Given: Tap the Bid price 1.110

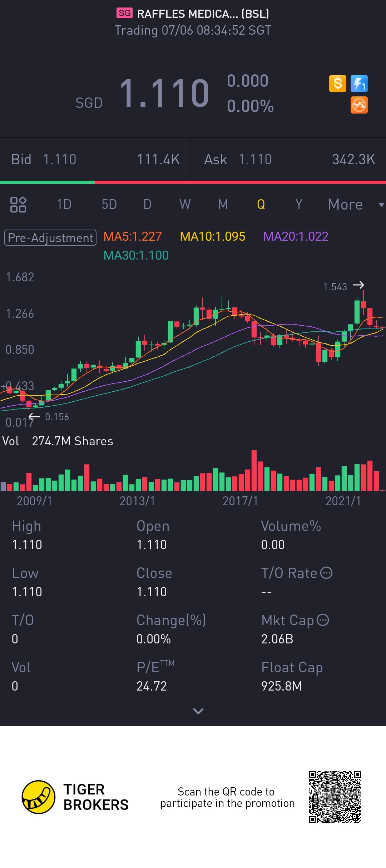Looking at the screenshot, I should tap(60, 159).
